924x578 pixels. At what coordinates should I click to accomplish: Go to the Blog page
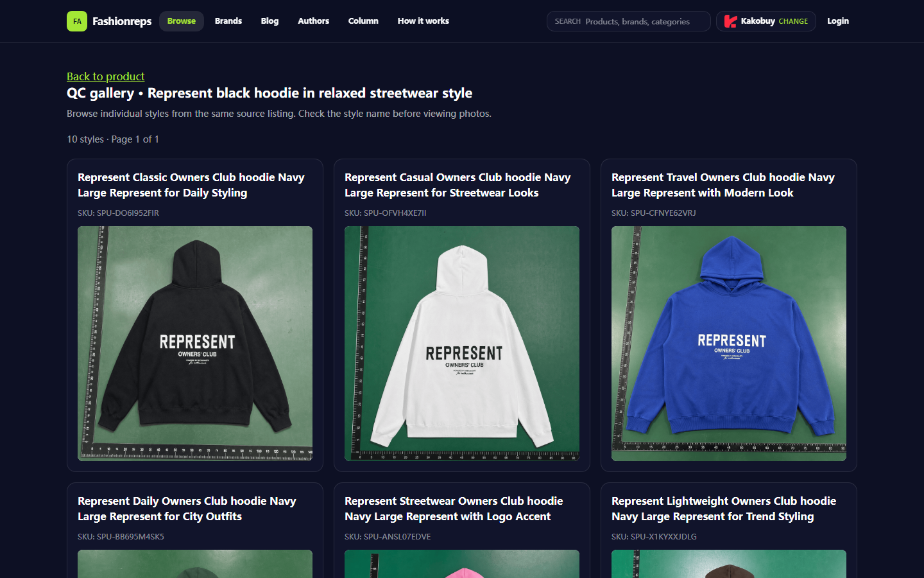click(269, 21)
